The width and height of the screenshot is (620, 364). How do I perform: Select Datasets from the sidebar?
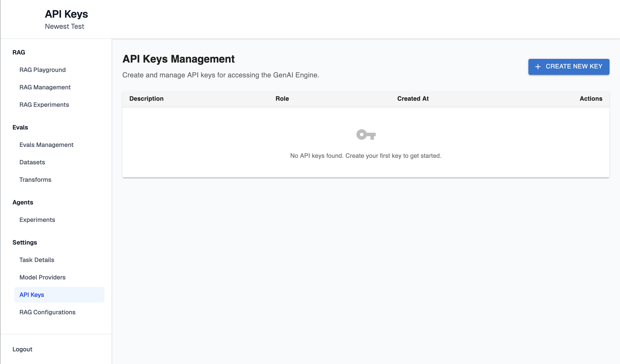tap(32, 162)
